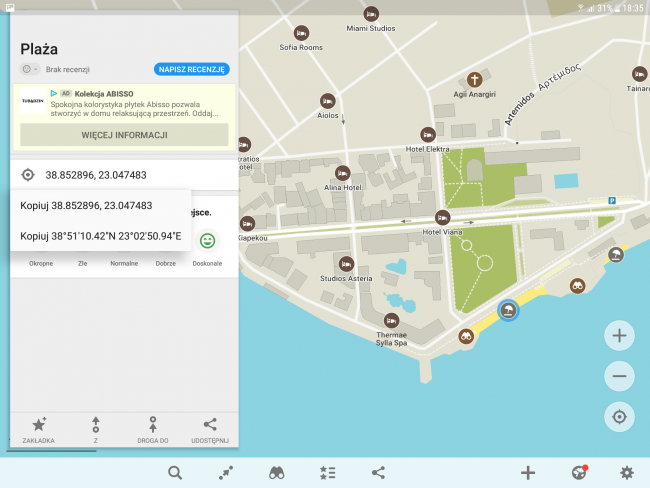Zoom out on the map
This screenshot has height=488, width=650.
coord(619,376)
